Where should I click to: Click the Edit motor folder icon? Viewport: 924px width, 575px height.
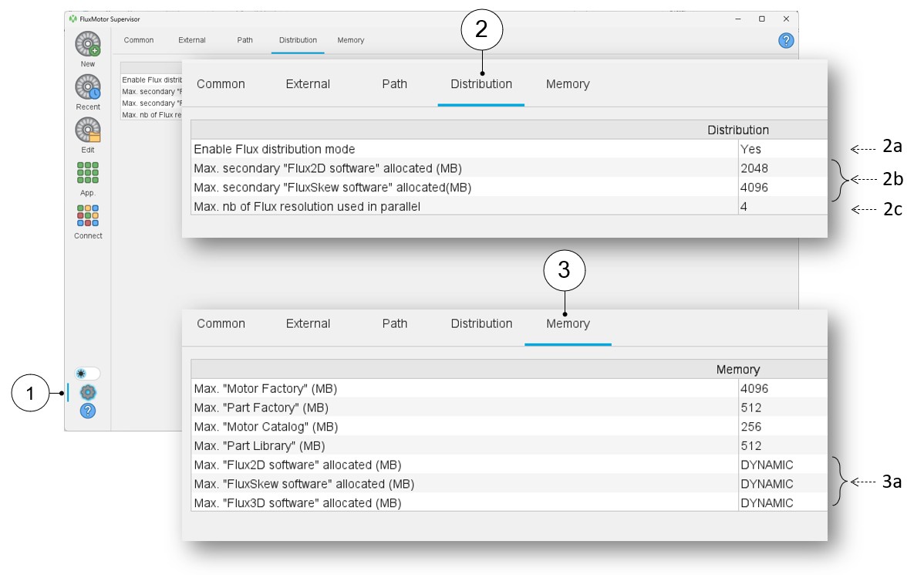point(88,130)
